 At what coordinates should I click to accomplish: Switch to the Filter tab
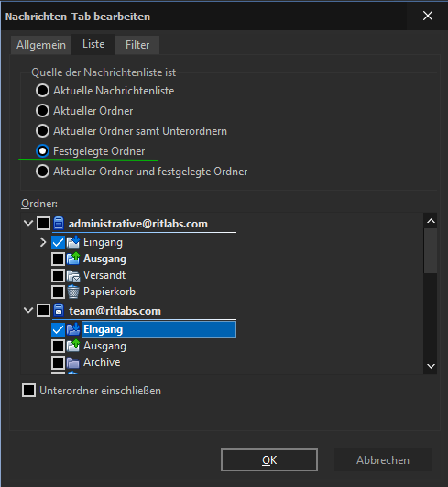pos(137,45)
